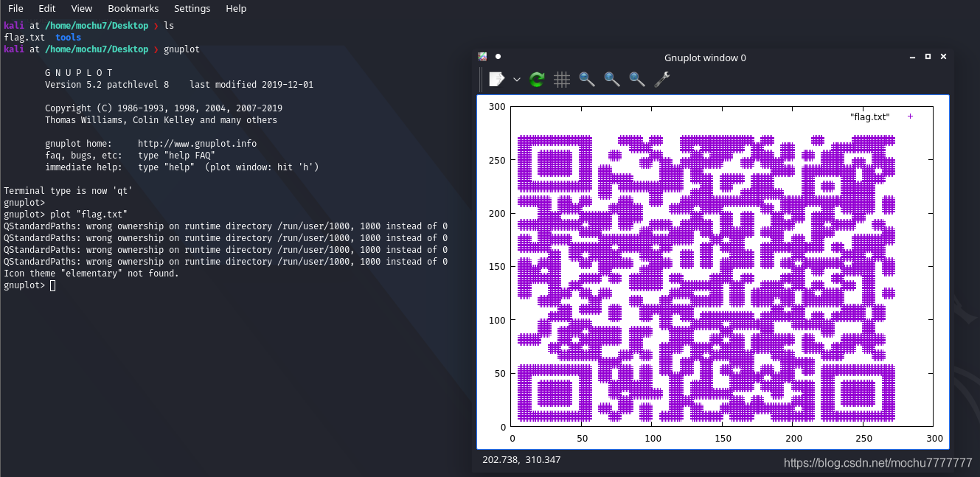Viewport: 980px width, 477px height.
Task: Open the File menu
Action: click(x=15, y=9)
